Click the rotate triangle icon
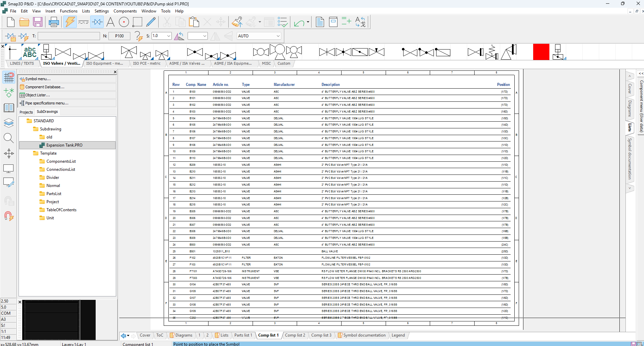Screen dimensions: 644x346 coord(179,36)
